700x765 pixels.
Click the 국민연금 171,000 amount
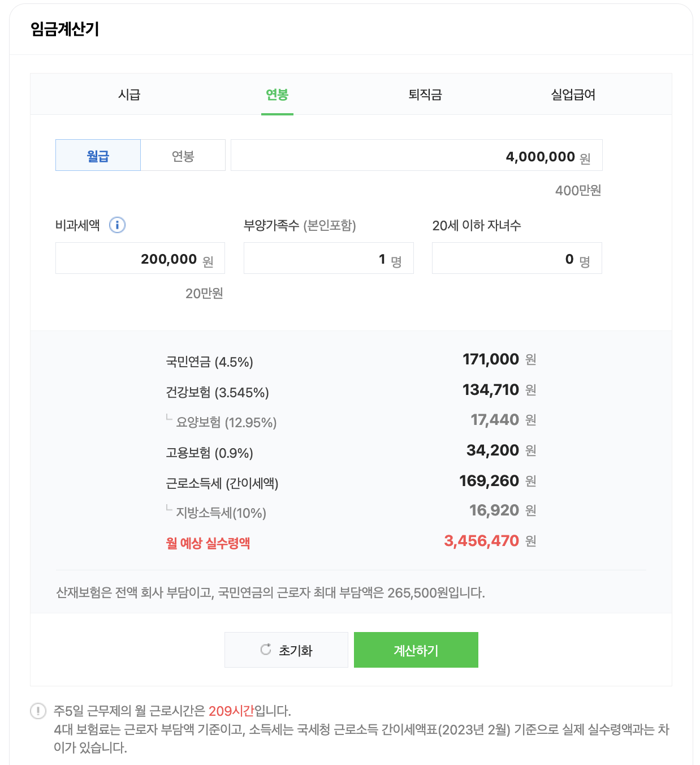[x=491, y=359]
